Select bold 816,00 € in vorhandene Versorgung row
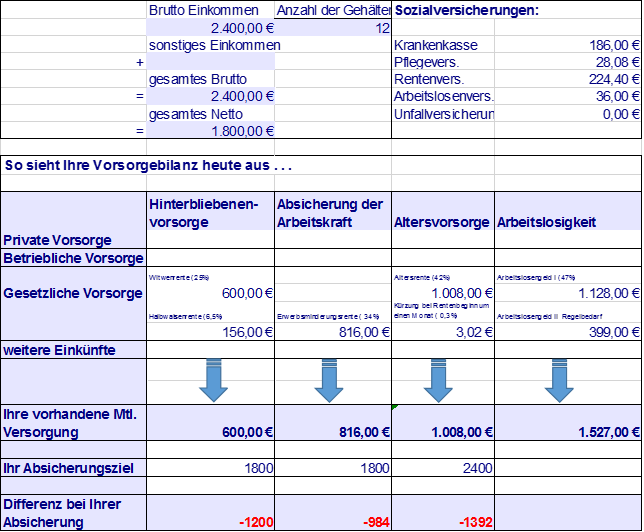 tap(365, 432)
